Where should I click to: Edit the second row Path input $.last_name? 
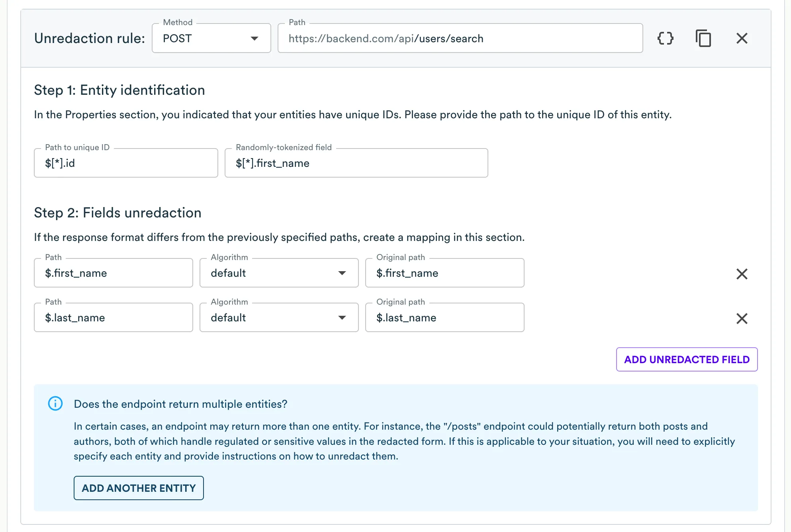pyautogui.click(x=114, y=318)
